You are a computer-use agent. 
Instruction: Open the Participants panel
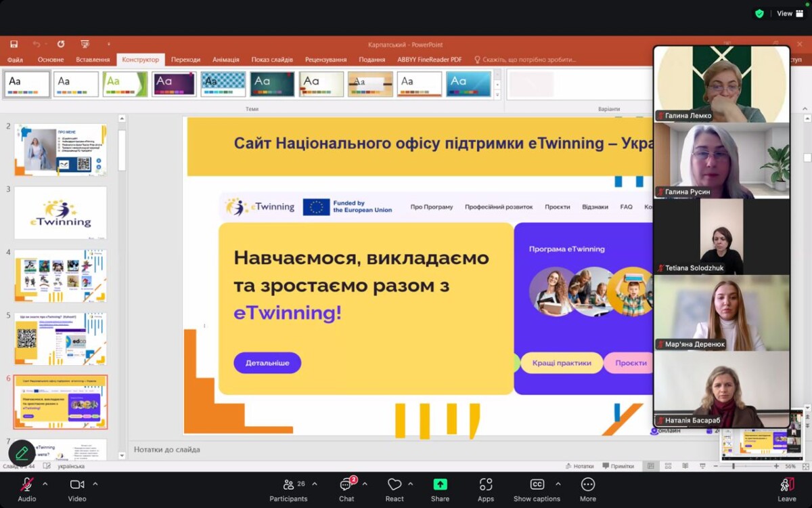pyautogui.click(x=289, y=485)
